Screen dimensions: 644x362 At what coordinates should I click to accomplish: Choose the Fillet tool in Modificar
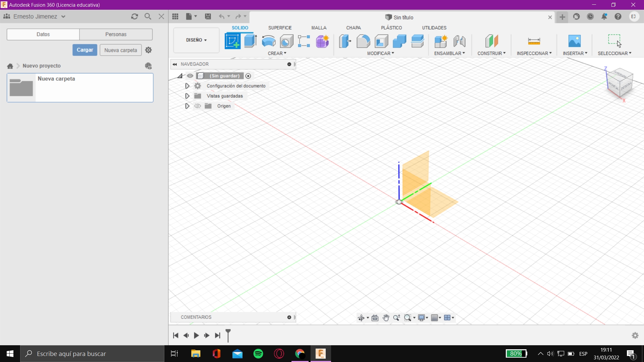coord(363,41)
